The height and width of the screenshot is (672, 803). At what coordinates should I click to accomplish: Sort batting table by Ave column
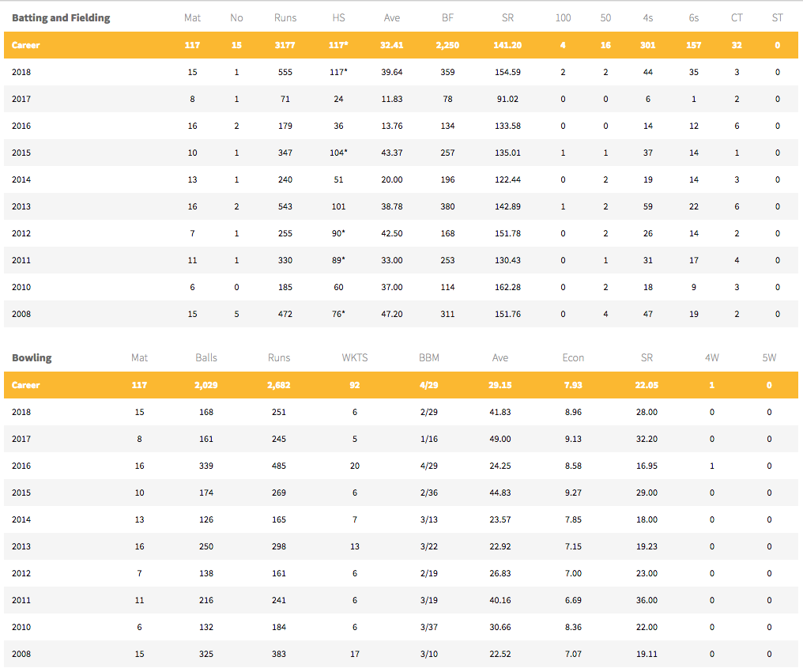[391, 17]
